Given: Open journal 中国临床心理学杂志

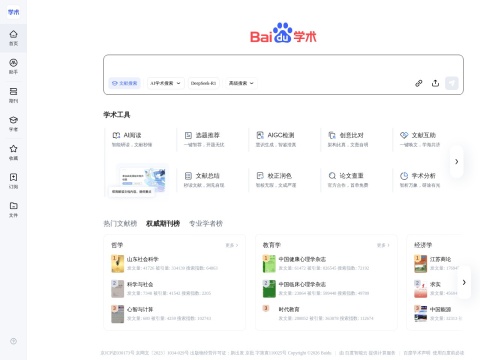Looking at the screenshot, I should [x=302, y=284].
